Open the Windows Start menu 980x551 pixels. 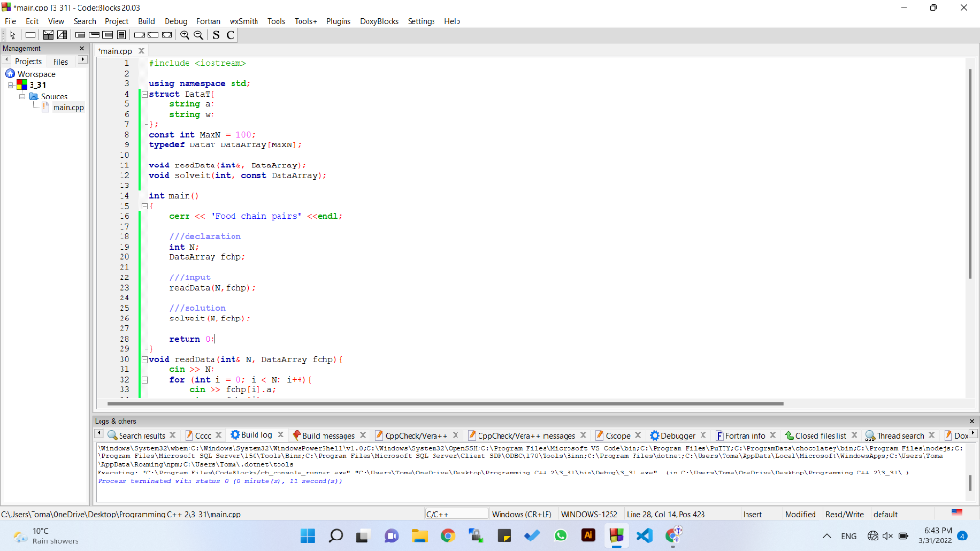307,536
